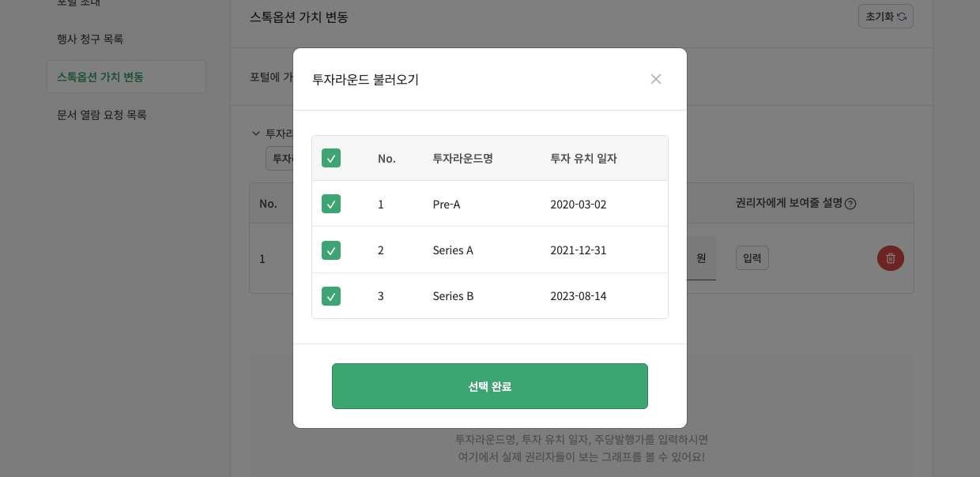
Task: Click the 입력 button in row 1
Action: point(752,257)
